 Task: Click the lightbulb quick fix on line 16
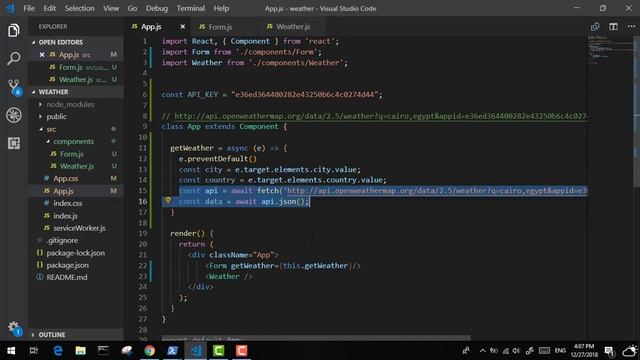coord(168,200)
